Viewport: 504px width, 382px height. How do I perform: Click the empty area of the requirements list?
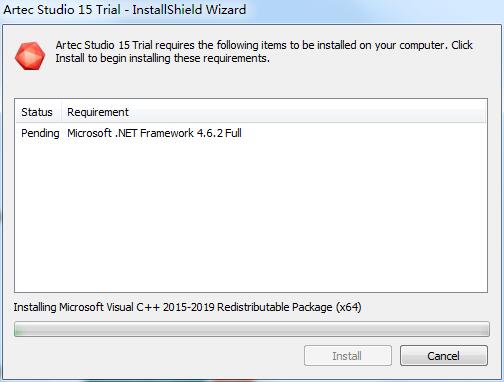(251, 217)
